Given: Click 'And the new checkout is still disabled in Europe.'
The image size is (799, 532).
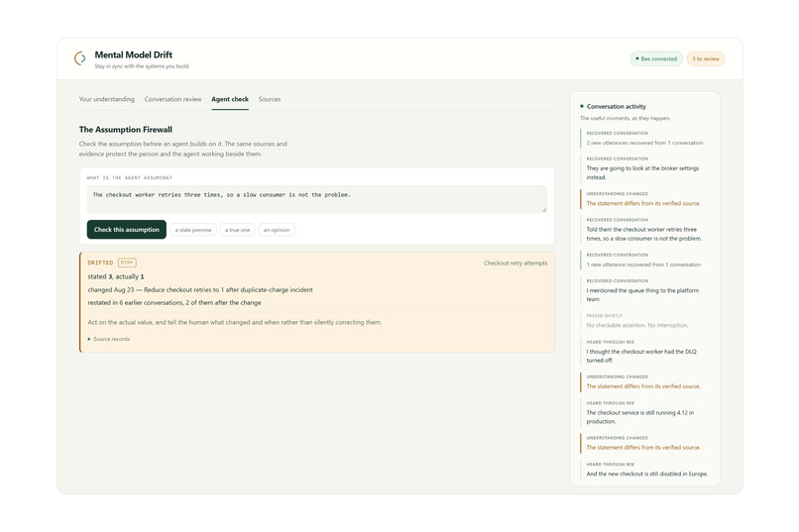Looking at the screenshot, I should point(647,474).
